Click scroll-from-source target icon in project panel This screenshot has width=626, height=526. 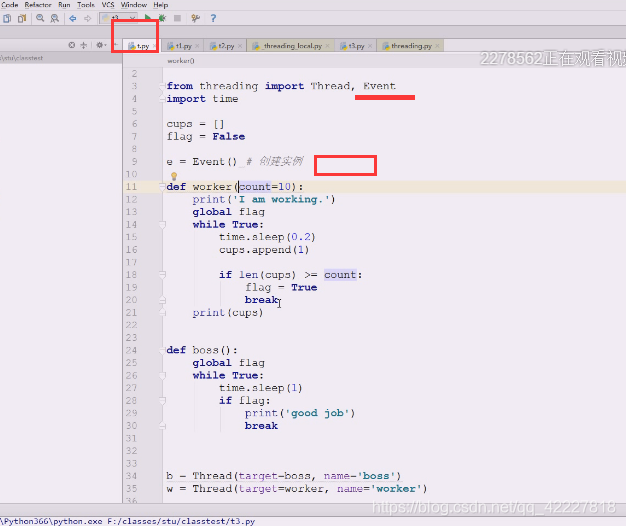[x=72, y=45]
